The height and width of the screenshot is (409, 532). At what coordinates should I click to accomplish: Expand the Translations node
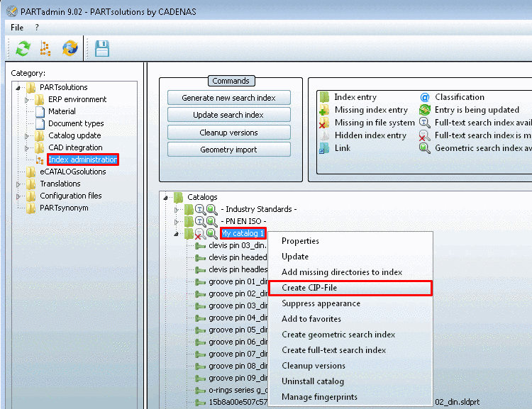coord(18,184)
